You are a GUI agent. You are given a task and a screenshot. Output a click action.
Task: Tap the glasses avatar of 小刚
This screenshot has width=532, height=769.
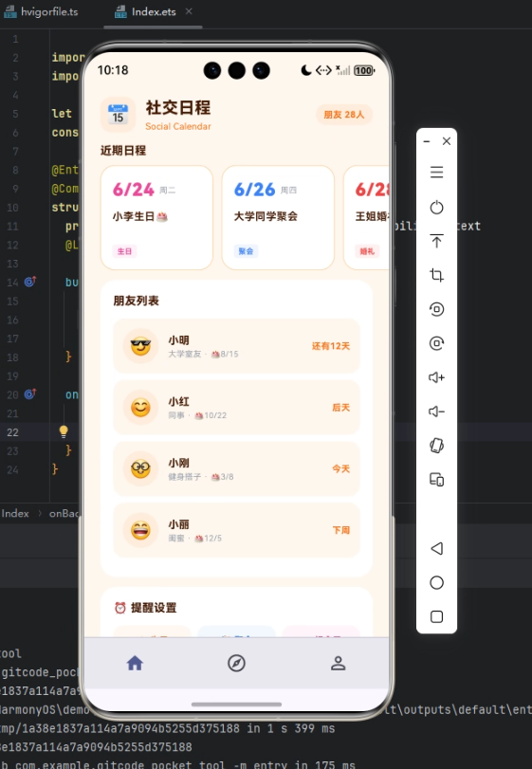[140, 468]
